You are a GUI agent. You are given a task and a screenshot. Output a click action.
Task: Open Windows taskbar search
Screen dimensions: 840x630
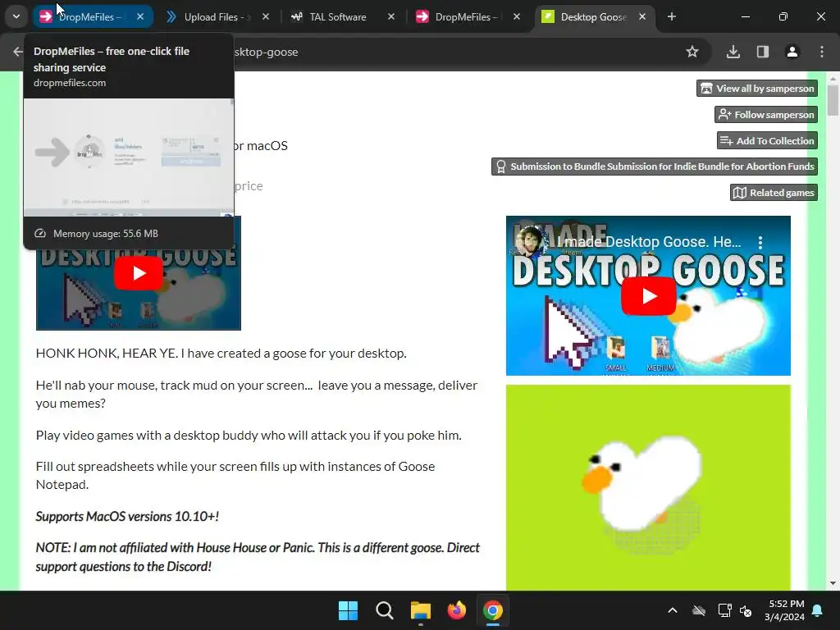(x=384, y=610)
